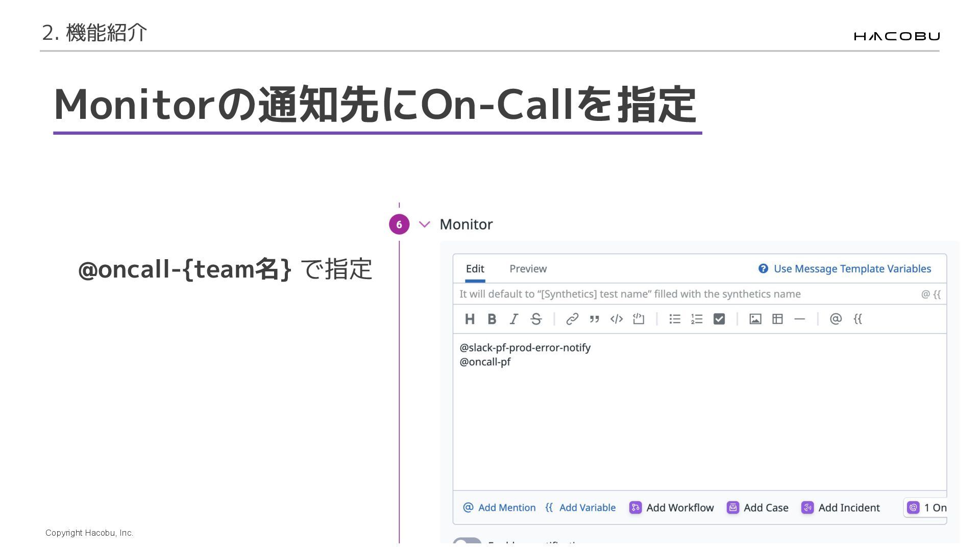
Task: Insert a block quote icon
Action: coord(594,319)
